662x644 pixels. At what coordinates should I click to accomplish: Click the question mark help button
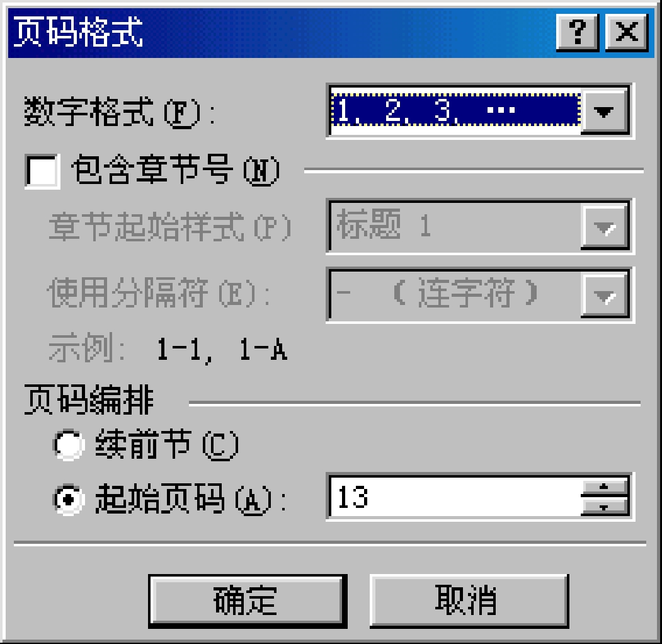tap(578, 33)
